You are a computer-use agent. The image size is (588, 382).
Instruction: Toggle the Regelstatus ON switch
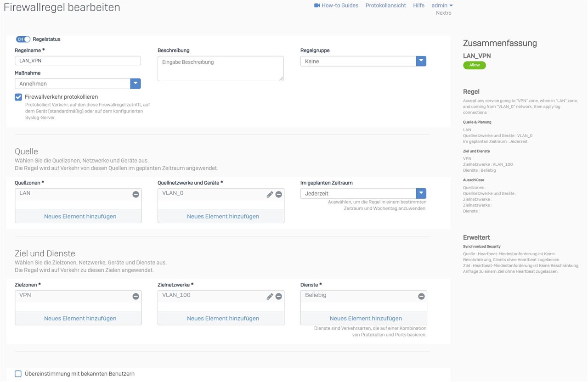point(23,39)
